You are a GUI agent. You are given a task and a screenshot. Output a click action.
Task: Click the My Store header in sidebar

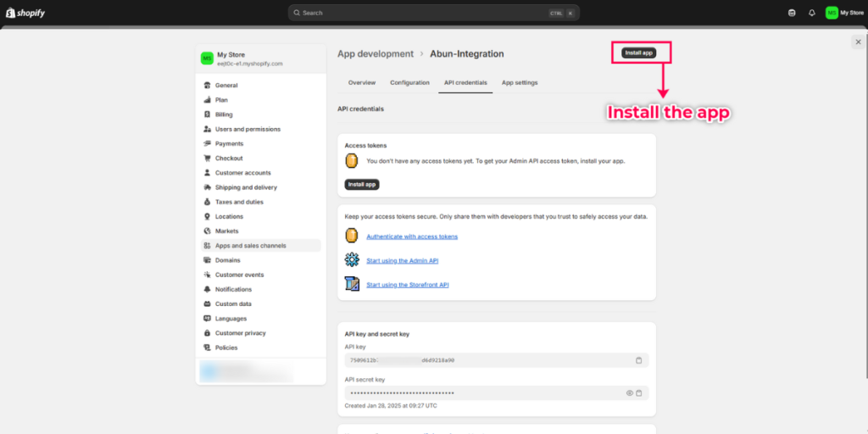pos(261,58)
